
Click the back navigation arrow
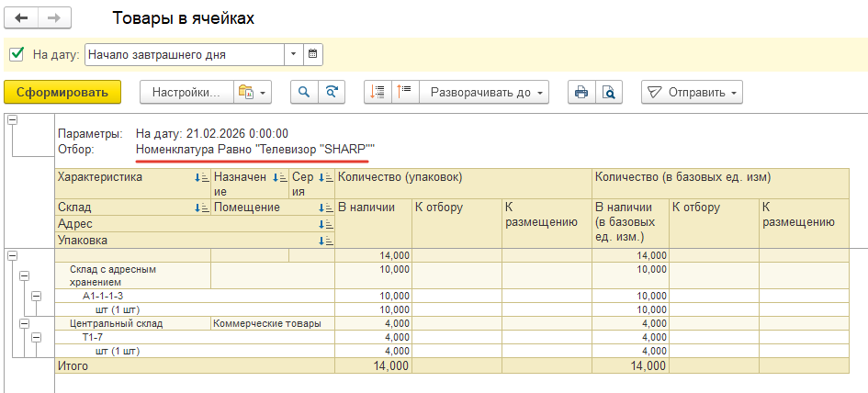click(22, 18)
